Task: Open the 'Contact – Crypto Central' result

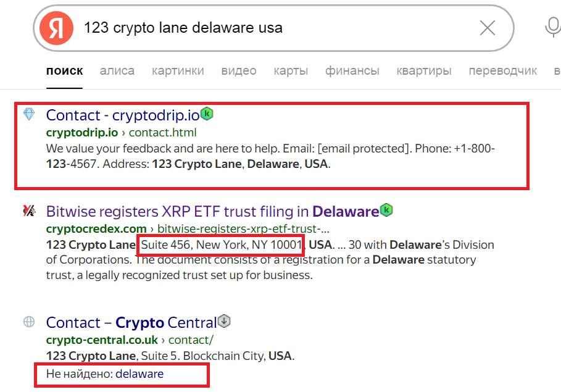Action: (x=131, y=323)
